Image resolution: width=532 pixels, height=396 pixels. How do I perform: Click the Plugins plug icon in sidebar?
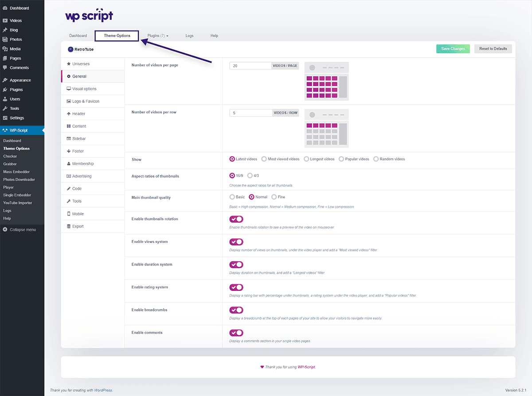(5, 90)
